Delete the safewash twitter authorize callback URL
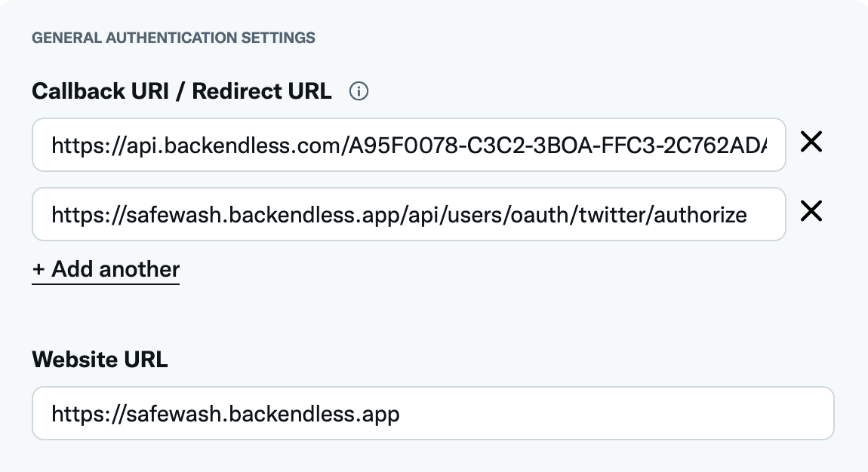 [811, 212]
